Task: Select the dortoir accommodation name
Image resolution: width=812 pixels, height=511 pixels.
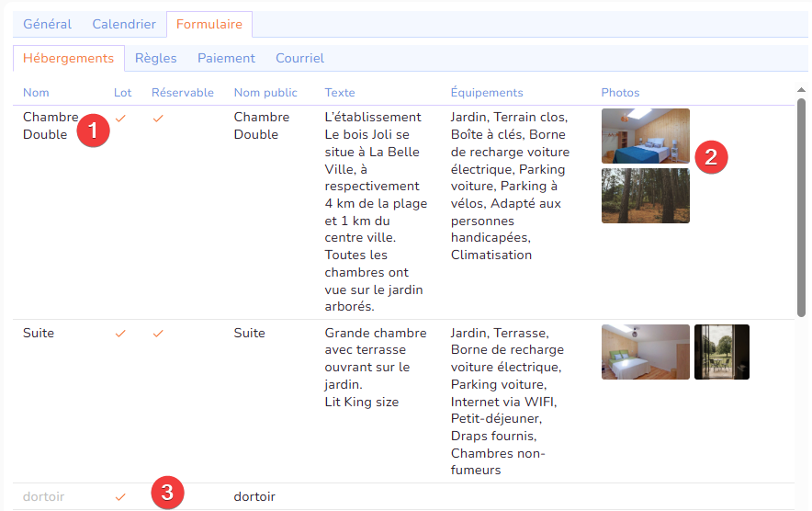Action: coord(43,497)
